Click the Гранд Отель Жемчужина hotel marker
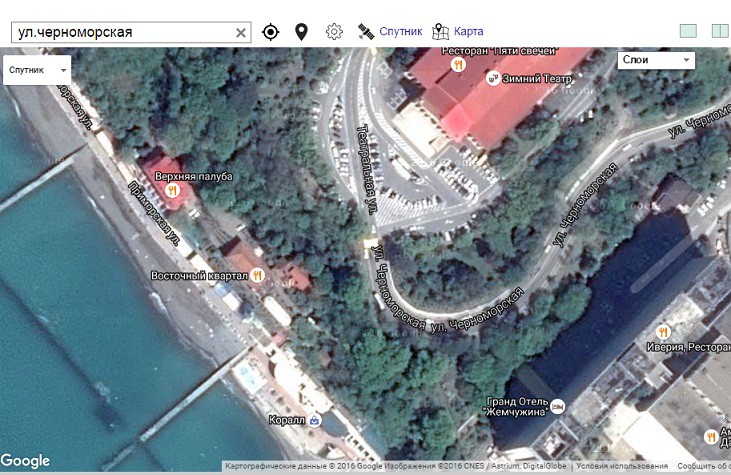The height and width of the screenshot is (475, 731). click(558, 406)
